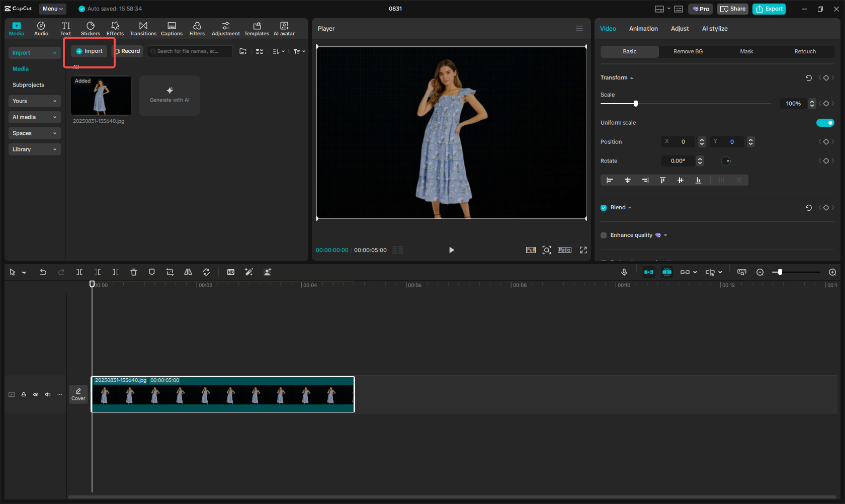Turn off the Uniform scale toggle
845x504 pixels.
(825, 122)
